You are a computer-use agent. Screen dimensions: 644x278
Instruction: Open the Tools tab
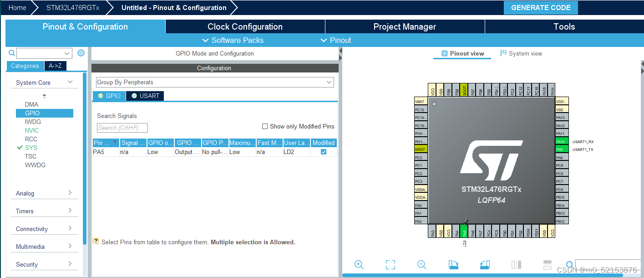tap(564, 26)
